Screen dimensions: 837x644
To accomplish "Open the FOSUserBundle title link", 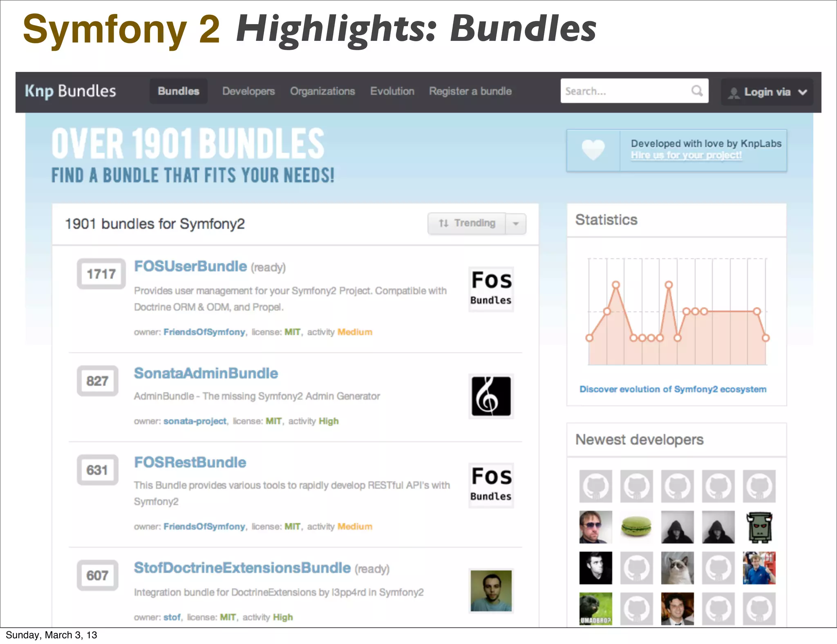I will click(190, 266).
